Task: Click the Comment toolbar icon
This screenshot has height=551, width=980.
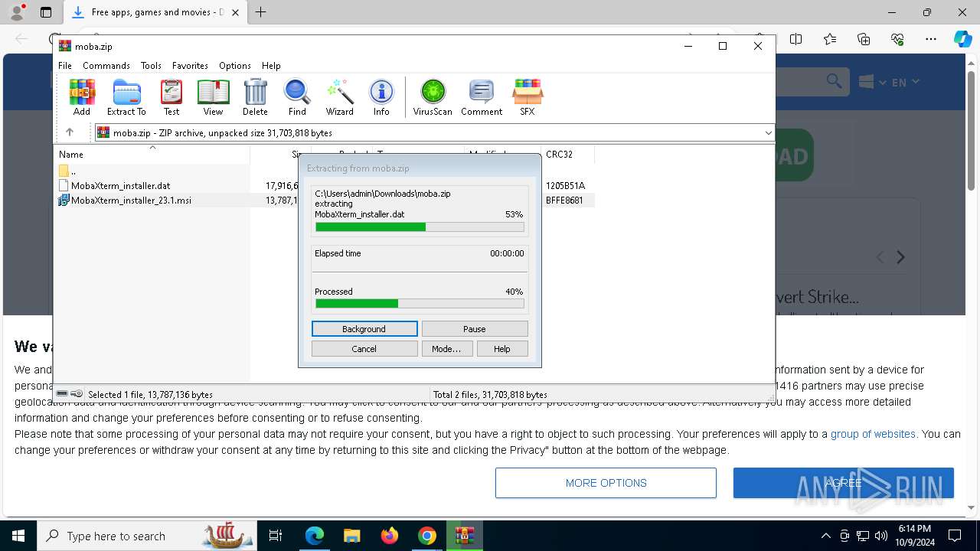Action: [x=482, y=97]
